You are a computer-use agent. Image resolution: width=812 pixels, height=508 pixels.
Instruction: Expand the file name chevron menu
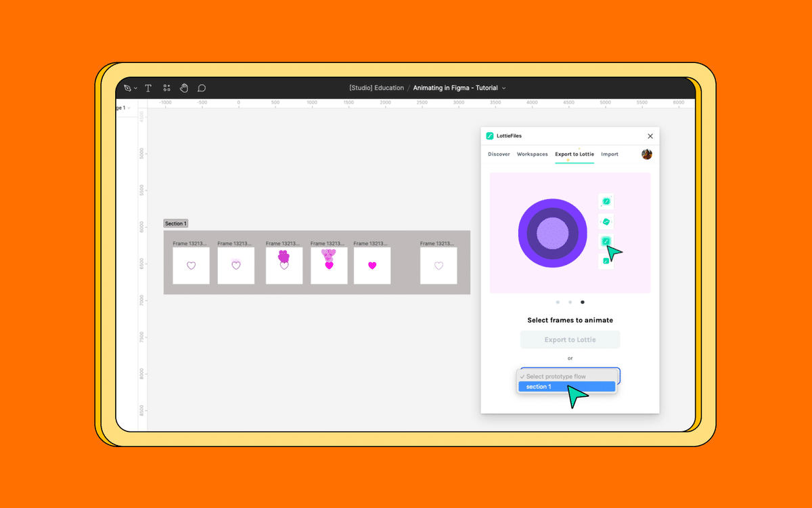[x=503, y=88]
